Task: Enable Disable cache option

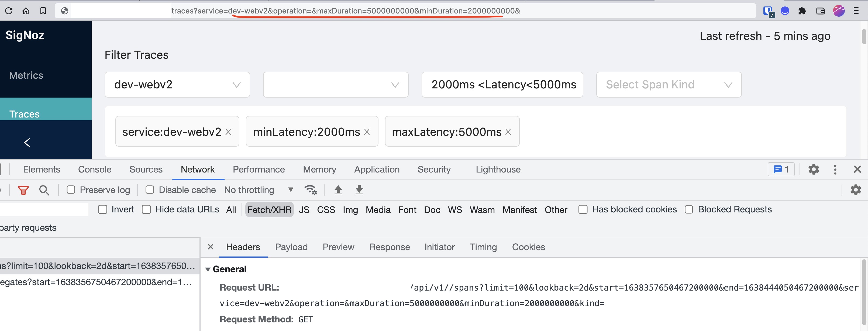Action: click(150, 190)
